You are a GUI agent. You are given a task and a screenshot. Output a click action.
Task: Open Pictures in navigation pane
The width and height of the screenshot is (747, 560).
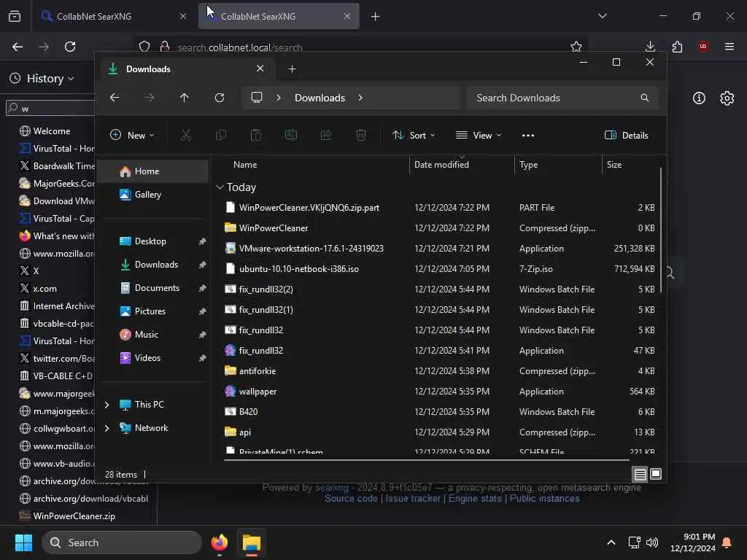pyautogui.click(x=152, y=311)
